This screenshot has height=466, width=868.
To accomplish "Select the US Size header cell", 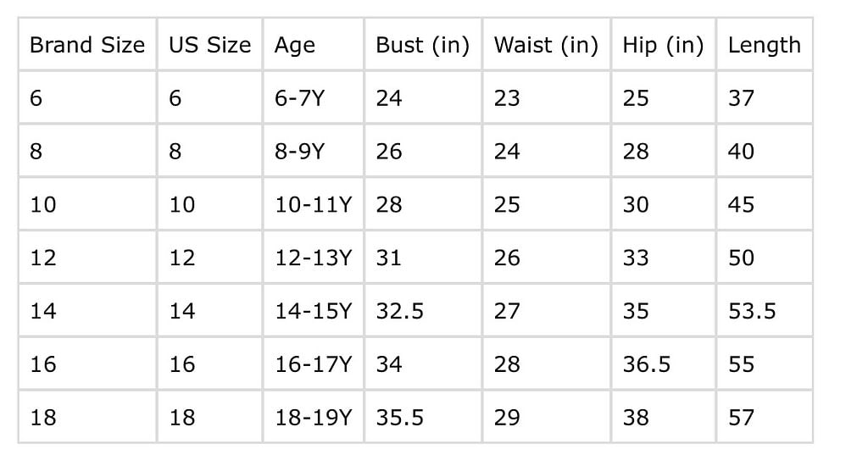I will point(210,44).
